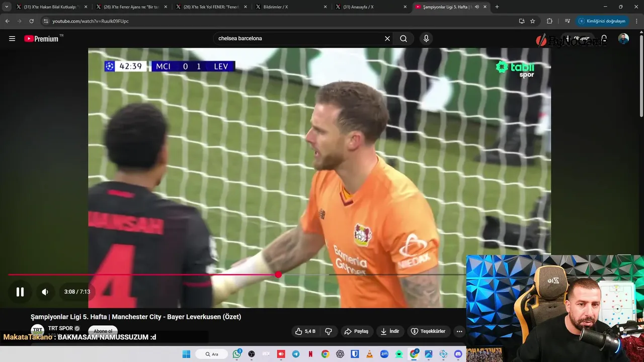644x362 pixels.
Task: Open Chrome extensions puzzle icon
Action: tap(549, 21)
